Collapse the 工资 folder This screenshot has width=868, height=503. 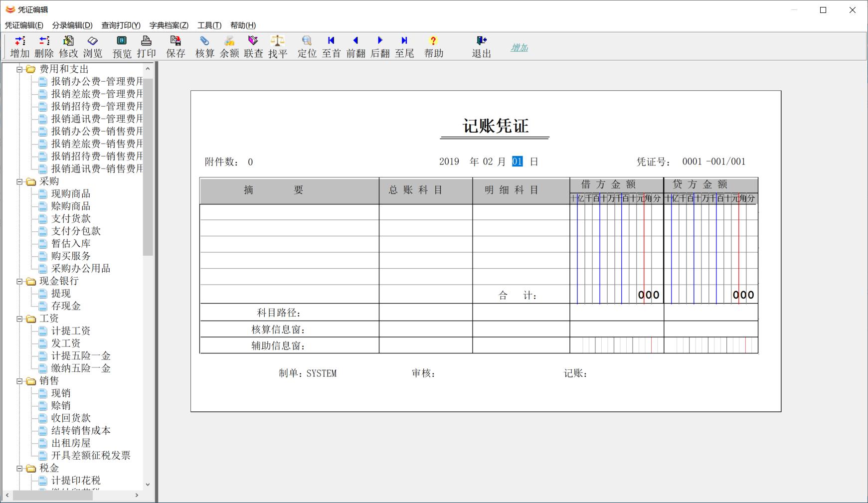(20, 319)
